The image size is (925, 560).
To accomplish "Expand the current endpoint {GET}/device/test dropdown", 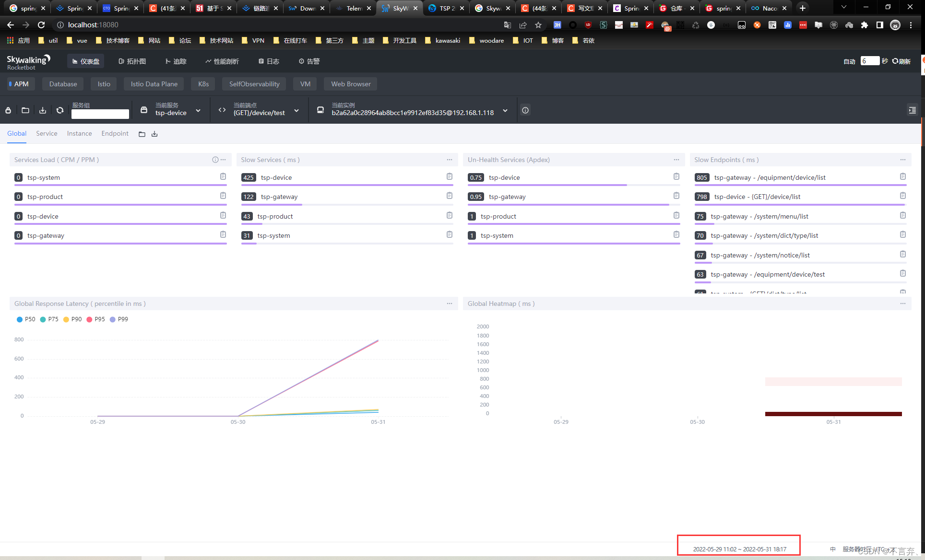I will tap(296, 111).
